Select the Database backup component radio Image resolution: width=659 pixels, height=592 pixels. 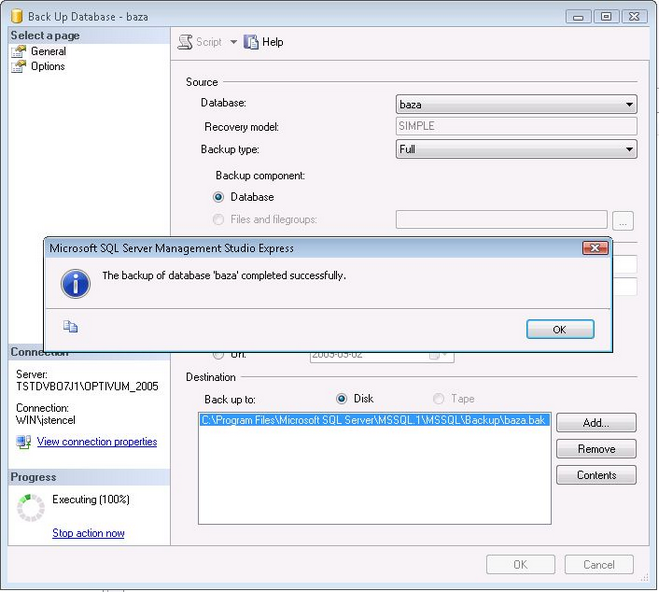[219, 197]
